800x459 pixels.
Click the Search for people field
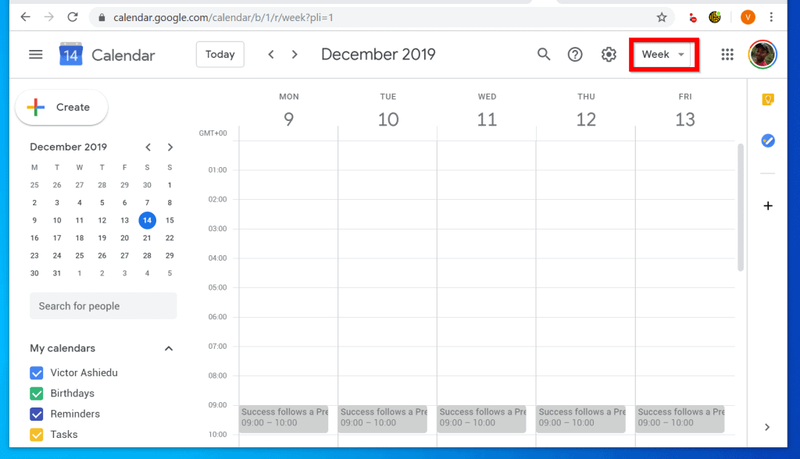point(103,305)
